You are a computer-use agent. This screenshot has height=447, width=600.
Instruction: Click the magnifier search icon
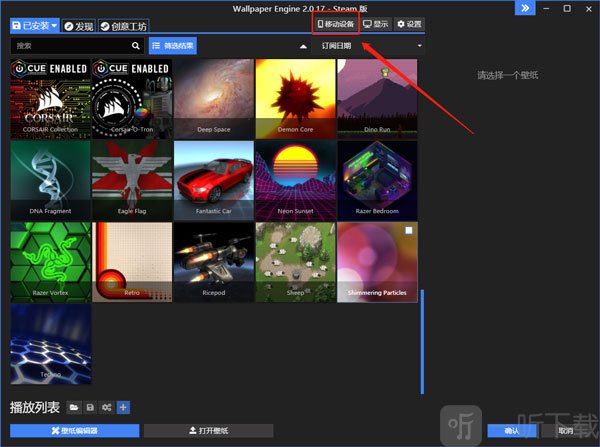pyautogui.click(x=136, y=46)
